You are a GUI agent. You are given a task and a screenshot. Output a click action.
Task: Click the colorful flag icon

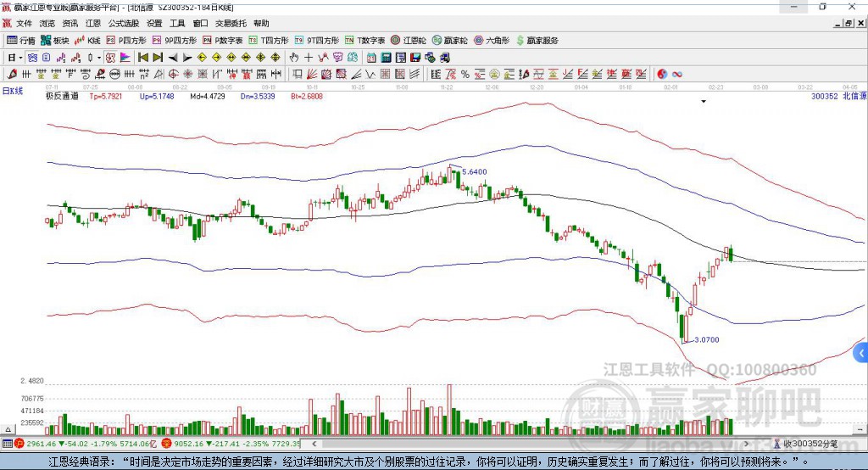click(125, 58)
